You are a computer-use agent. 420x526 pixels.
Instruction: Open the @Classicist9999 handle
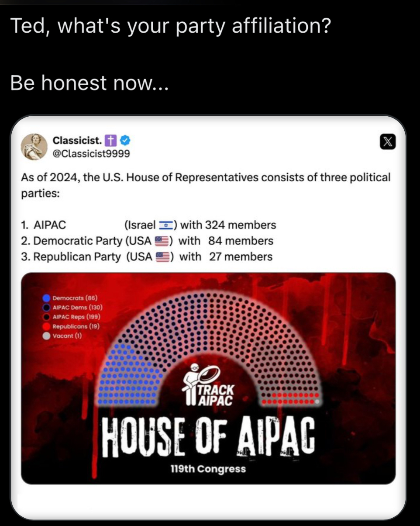click(x=91, y=154)
